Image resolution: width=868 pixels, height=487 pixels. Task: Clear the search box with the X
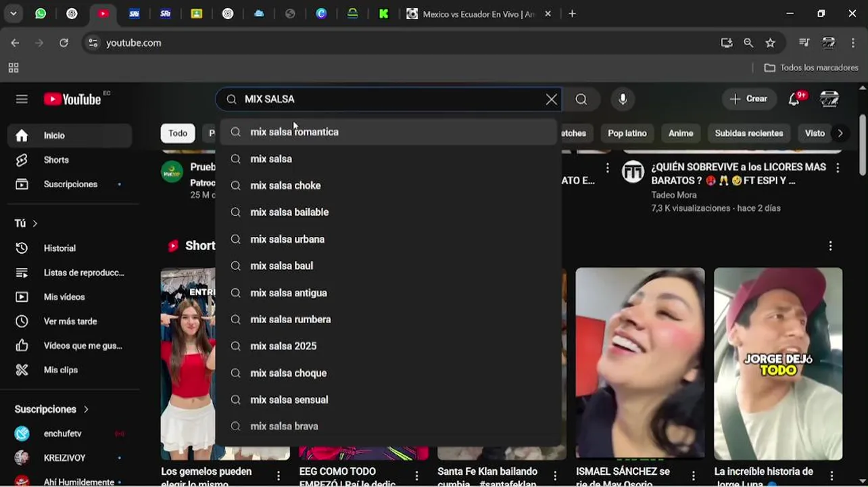(x=552, y=99)
